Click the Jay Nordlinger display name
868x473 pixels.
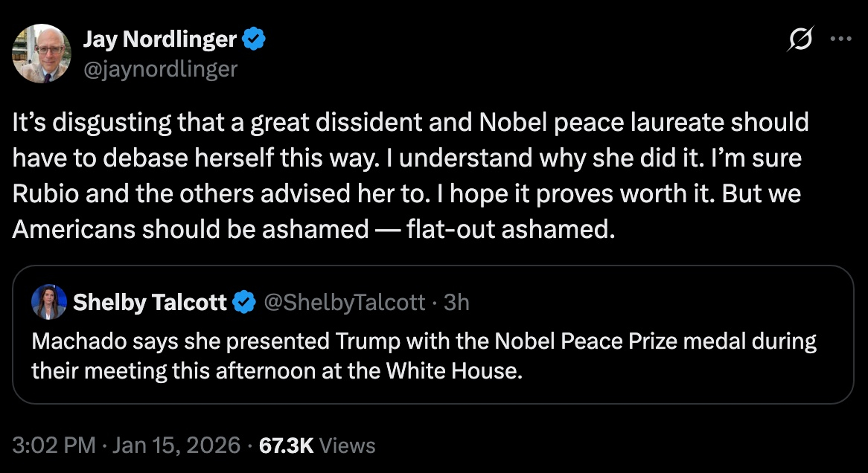160,40
